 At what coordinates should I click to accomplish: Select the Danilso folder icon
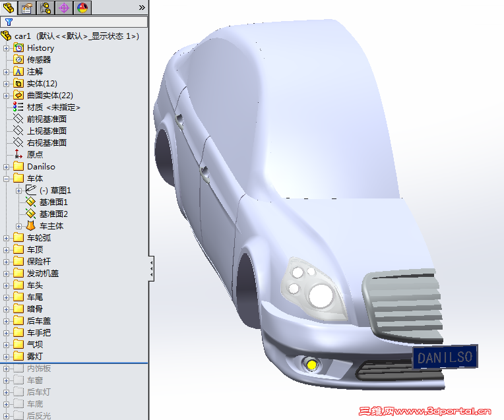(18, 166)
